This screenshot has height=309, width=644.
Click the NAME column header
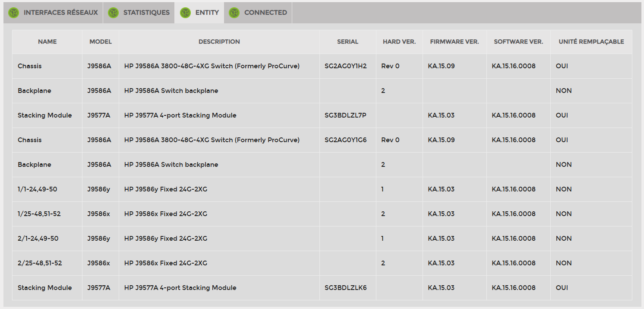coord(47,42)
